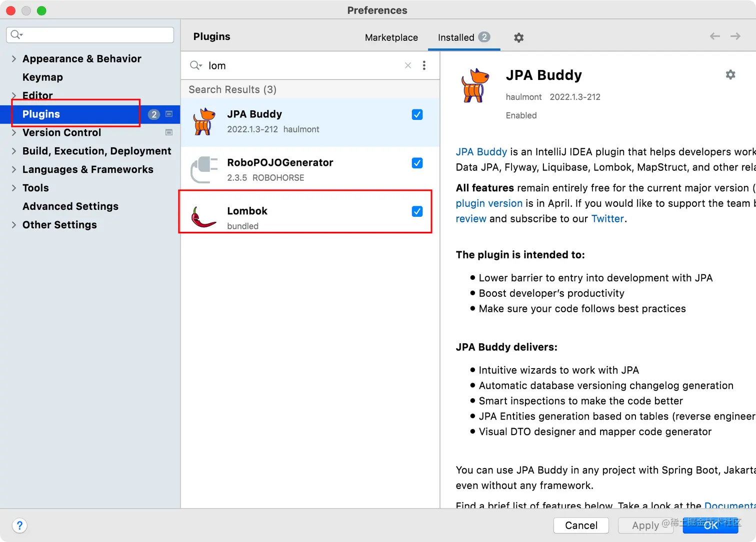The height and width of the screenshot is (542, 756).
Task: Click the Installed count badge 2
Action: click(x=484, y=37)
